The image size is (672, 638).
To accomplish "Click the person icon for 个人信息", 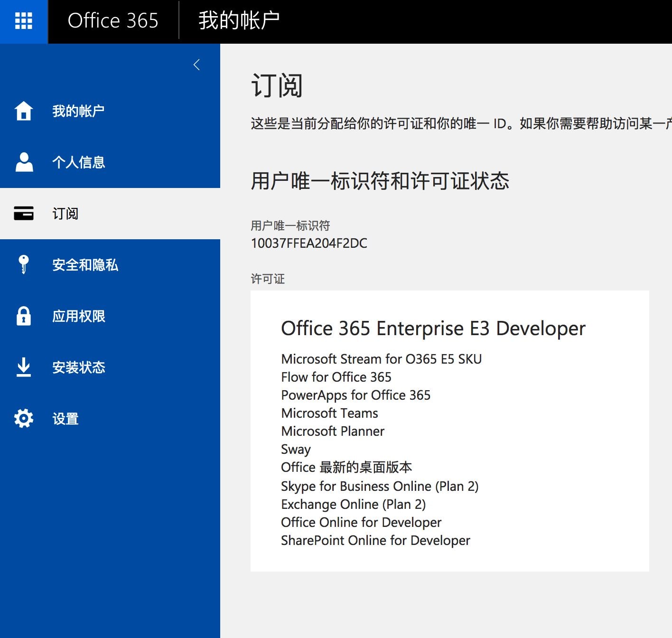I will (x=24, y=162).
